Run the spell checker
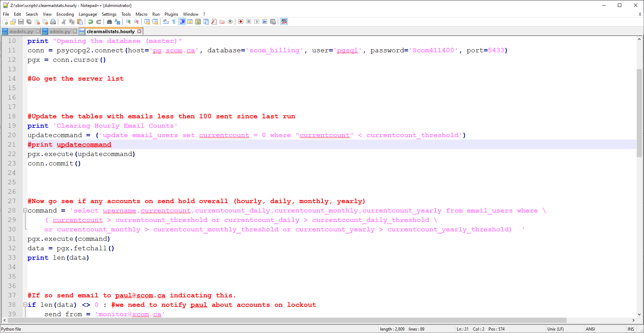 point(284,21)
